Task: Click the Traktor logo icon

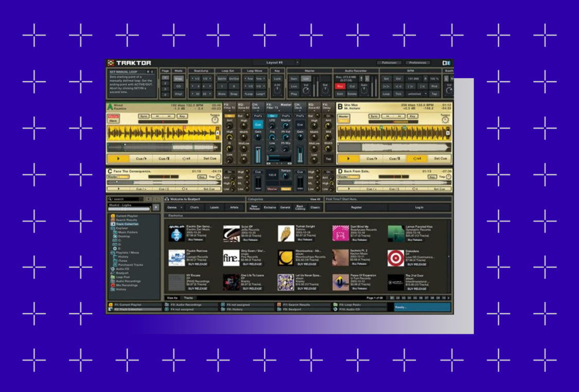Action: click(111, 62)
